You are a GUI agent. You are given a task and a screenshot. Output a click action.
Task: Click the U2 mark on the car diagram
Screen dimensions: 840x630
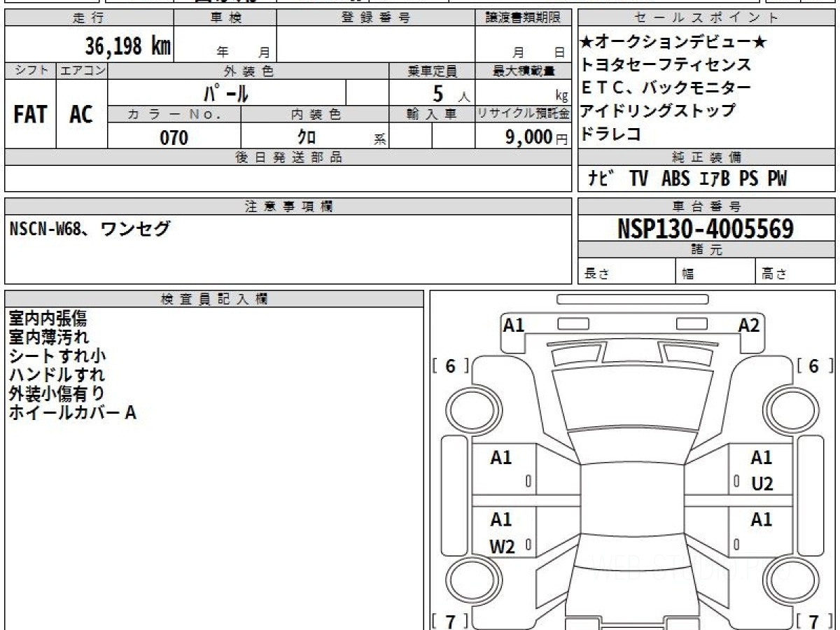[762, 484]
